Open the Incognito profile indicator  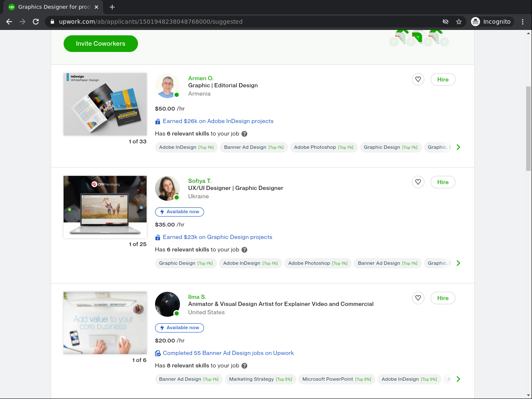tap(491, 22)
